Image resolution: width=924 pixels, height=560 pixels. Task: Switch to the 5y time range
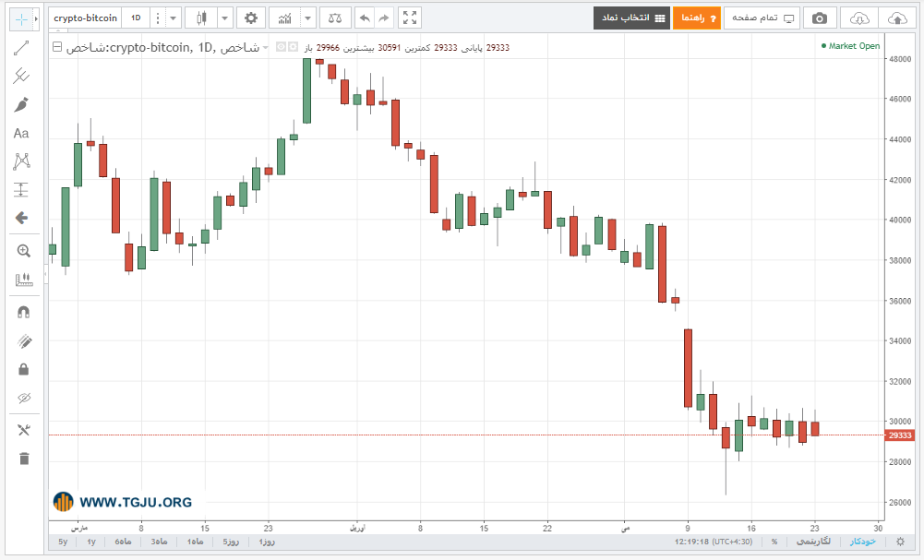pos(63,542)
